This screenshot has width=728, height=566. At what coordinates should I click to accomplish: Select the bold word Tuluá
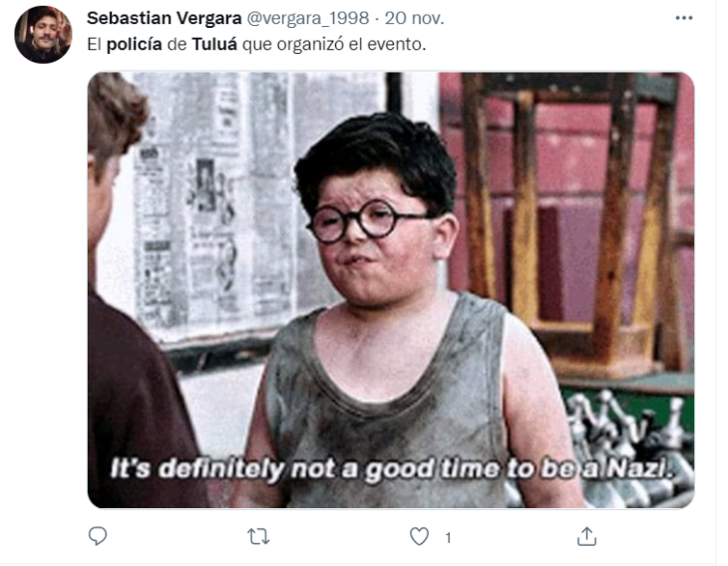tap(214, 45)
